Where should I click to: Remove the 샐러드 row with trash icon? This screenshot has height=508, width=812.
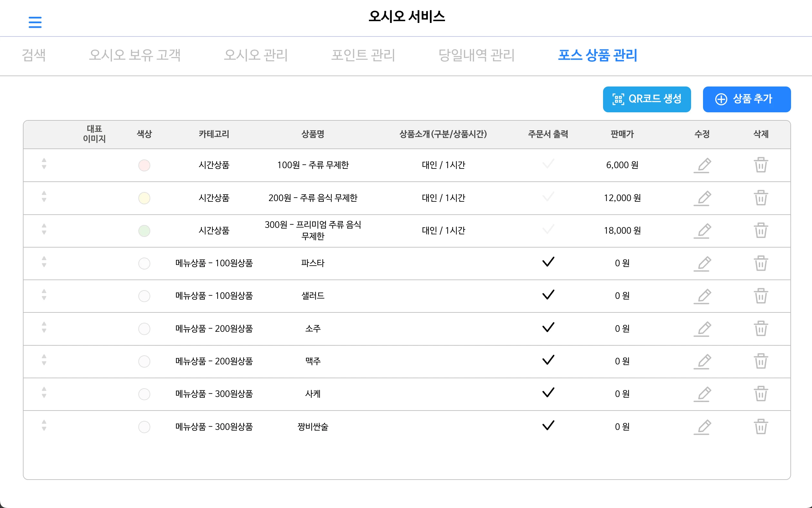(761, 296)
